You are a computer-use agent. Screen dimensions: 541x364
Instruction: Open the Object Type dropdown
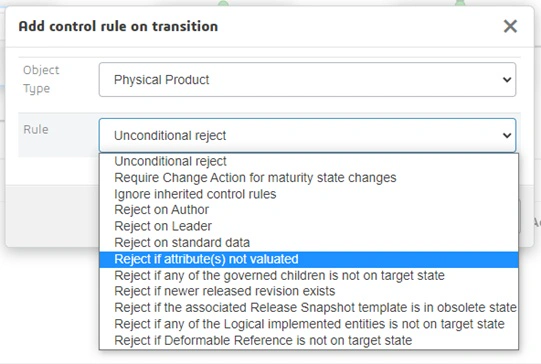[307, 80]
